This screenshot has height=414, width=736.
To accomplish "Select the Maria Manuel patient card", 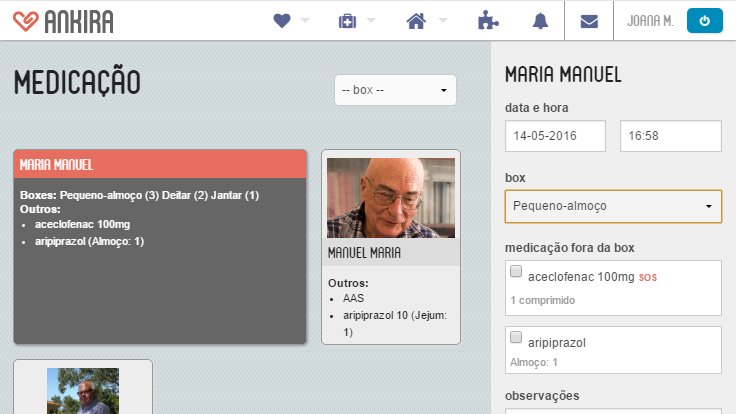I will click(x=160, y=246).
